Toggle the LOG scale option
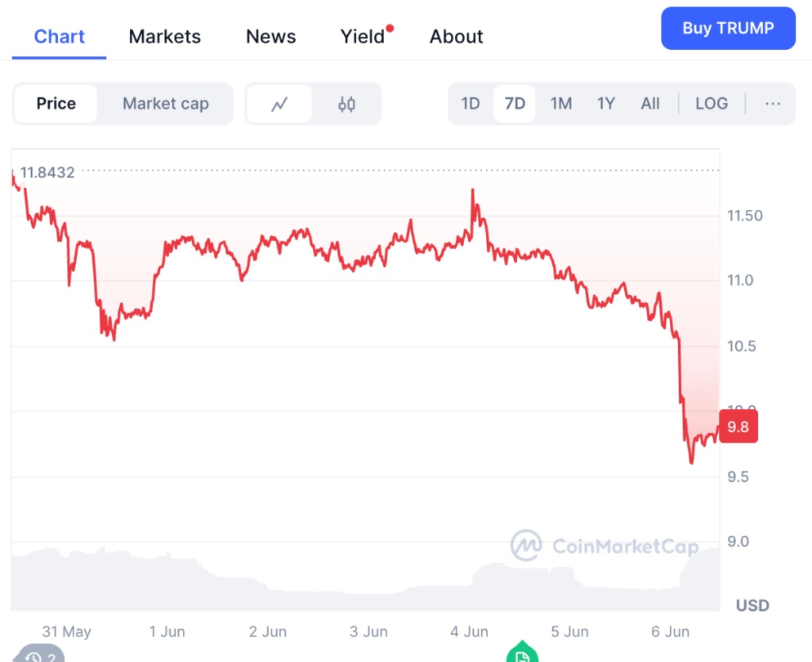This screenshot has width=812, height=662. [711, 104]
